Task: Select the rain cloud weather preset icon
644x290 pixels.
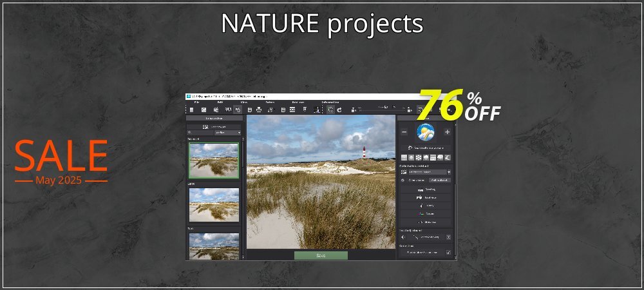Action: [x=426, y=158]
